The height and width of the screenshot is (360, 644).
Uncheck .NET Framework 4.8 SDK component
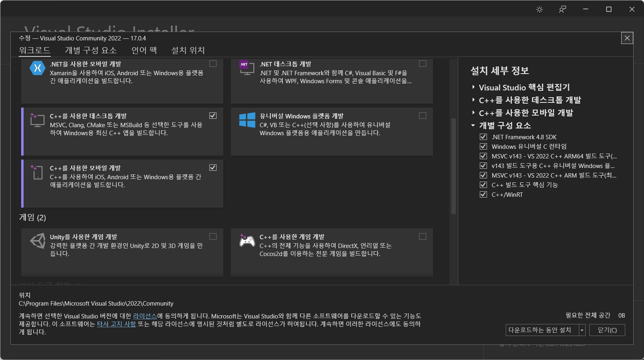pos(483,137)
